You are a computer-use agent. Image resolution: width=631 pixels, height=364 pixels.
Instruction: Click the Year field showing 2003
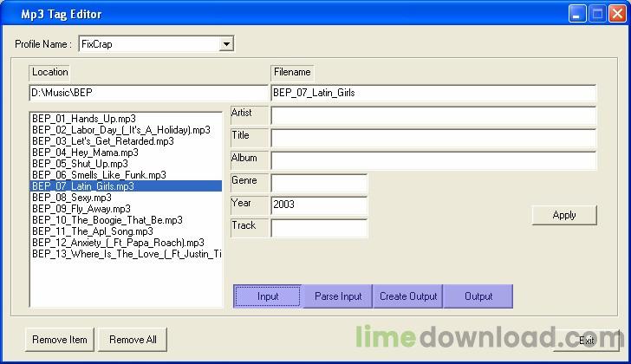tap(319, 206)
